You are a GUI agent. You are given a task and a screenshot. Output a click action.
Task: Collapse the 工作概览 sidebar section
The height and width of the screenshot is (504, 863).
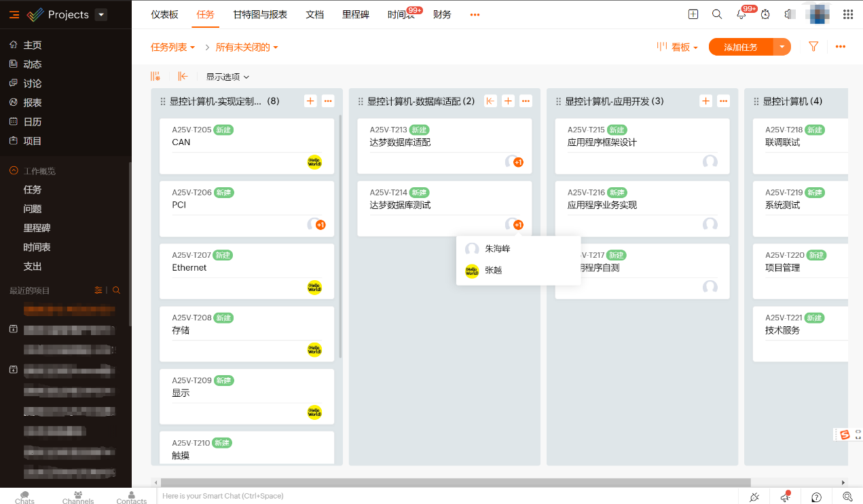[x=14, y=171]
